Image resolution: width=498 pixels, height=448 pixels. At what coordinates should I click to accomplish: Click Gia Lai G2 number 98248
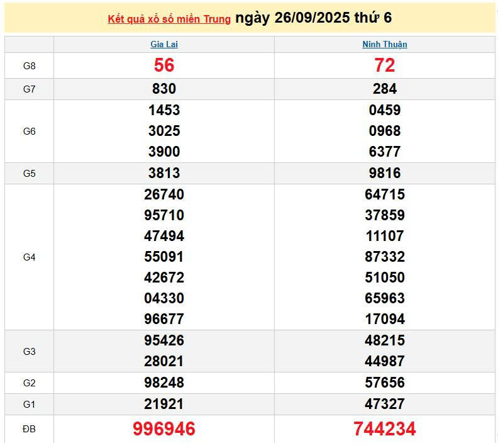click(164, 382)
